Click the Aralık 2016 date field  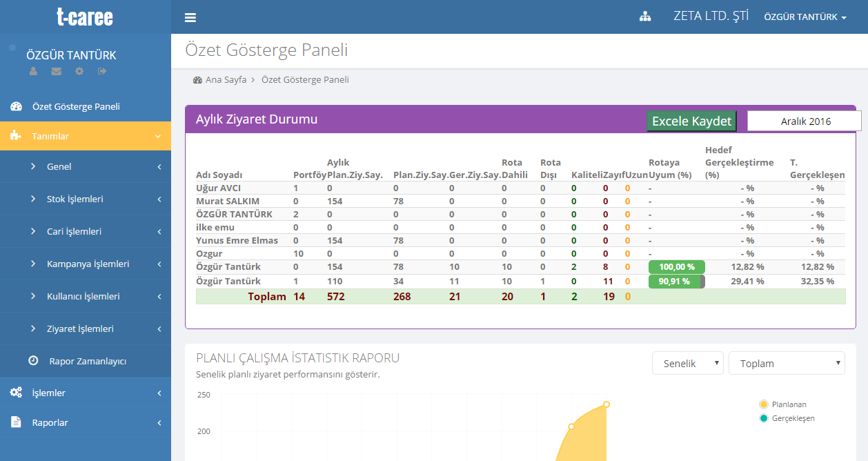805,121
